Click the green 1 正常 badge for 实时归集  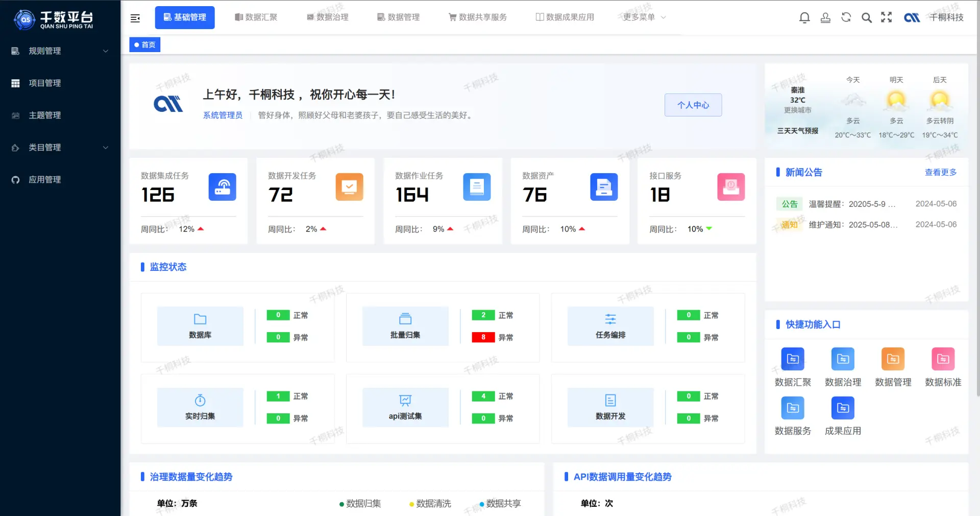278,396
